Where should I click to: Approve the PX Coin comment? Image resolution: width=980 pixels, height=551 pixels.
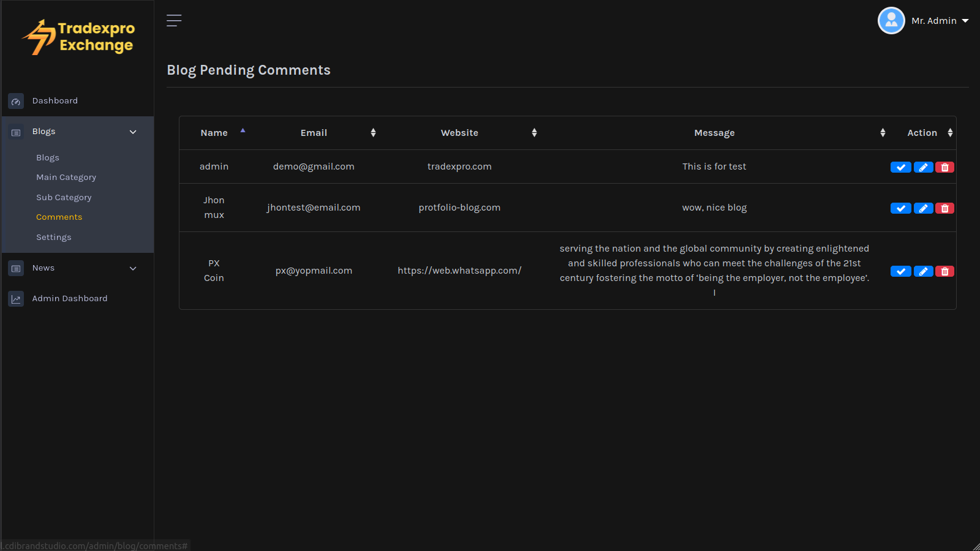point(900,271)
